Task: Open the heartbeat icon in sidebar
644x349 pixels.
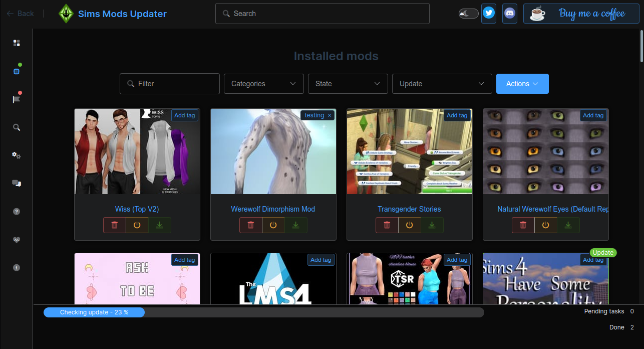Action: [x=17, y=240]
